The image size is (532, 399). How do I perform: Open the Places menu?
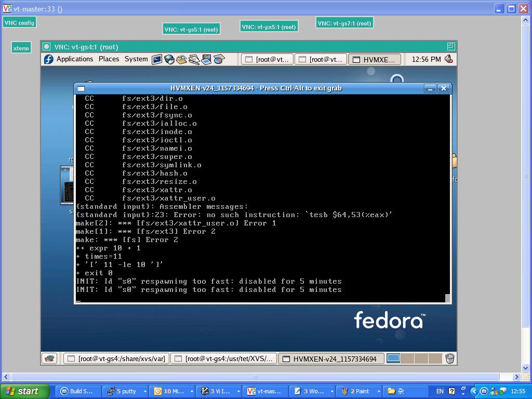point(109,59)
